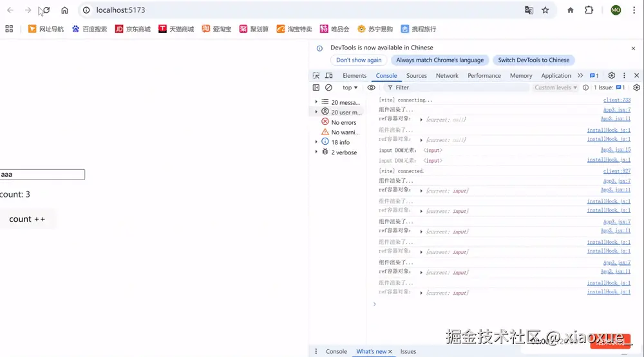Bookmark this page with the star

pos(545,10)
